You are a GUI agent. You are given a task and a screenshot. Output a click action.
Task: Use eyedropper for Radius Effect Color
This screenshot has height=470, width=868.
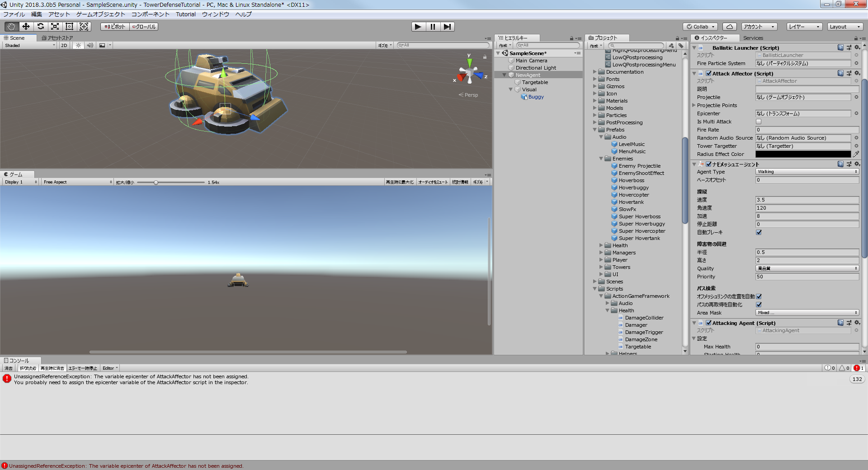(856, 154)
